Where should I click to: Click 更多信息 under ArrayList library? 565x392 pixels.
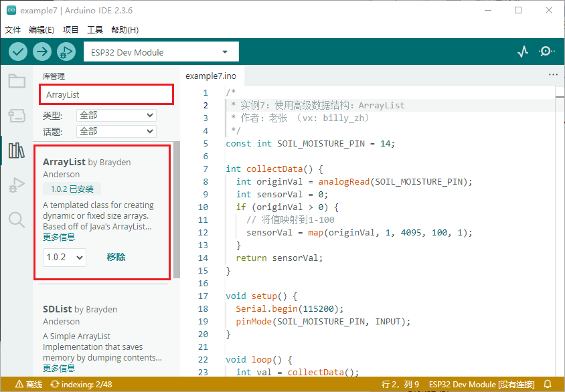(x=59, y=237)
